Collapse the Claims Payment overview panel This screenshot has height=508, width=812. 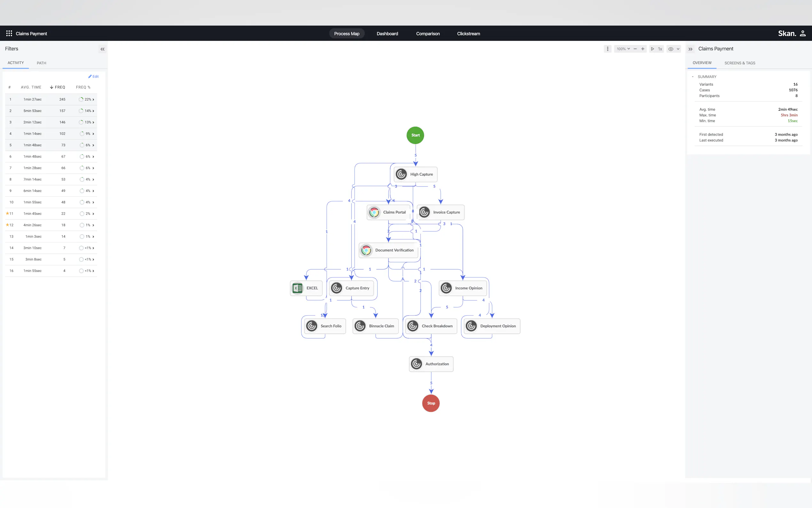[690, 49]
